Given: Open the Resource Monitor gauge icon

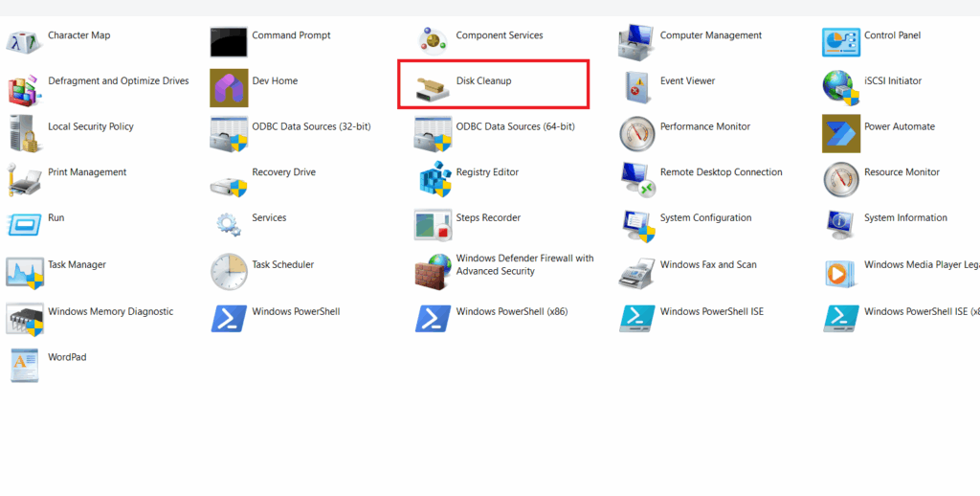Looking at the screenshot, I should 840,179.
